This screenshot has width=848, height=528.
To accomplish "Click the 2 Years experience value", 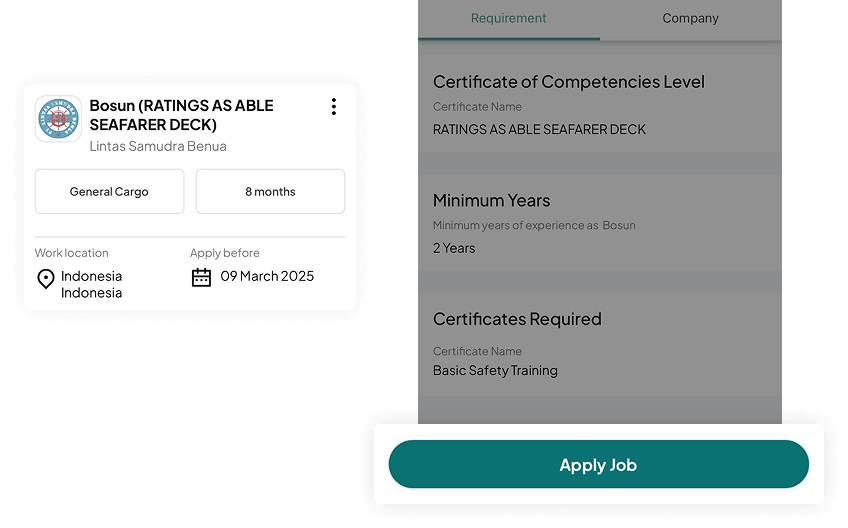I will pos(454,248).
